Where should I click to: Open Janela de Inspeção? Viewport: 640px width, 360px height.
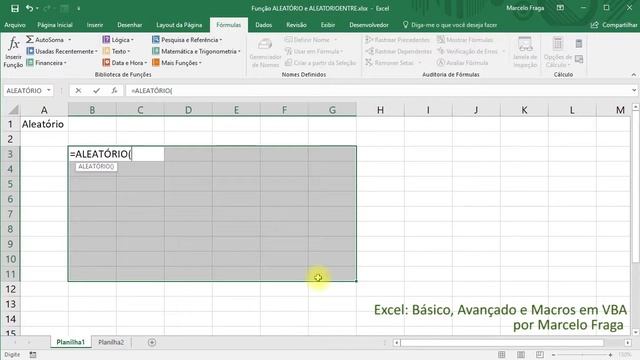525,52
